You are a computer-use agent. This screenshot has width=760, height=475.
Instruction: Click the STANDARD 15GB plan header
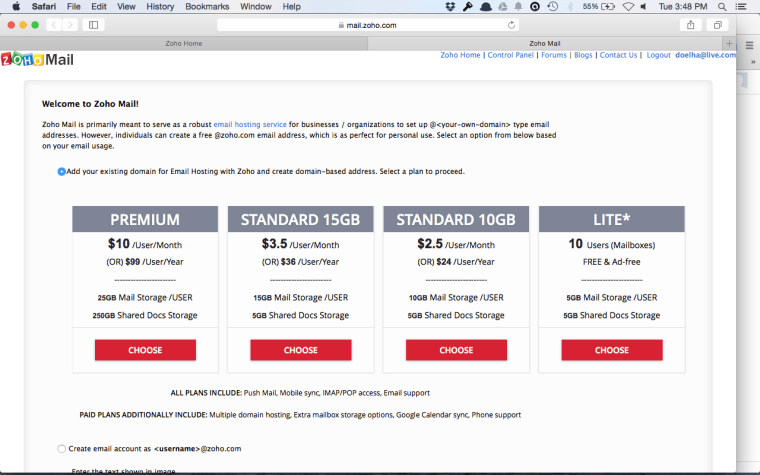[301, 219]
